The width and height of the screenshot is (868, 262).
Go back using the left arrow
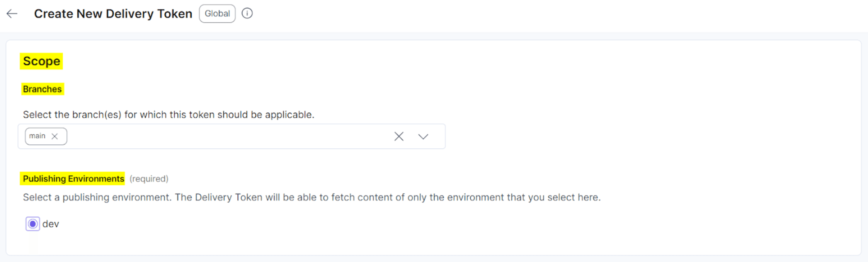click(x=12, y=14)
